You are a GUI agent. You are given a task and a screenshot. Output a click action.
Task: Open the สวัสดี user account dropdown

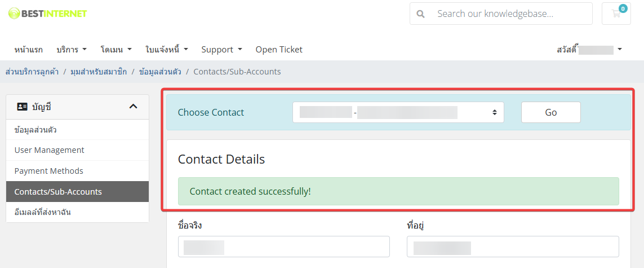coord(589,49)
